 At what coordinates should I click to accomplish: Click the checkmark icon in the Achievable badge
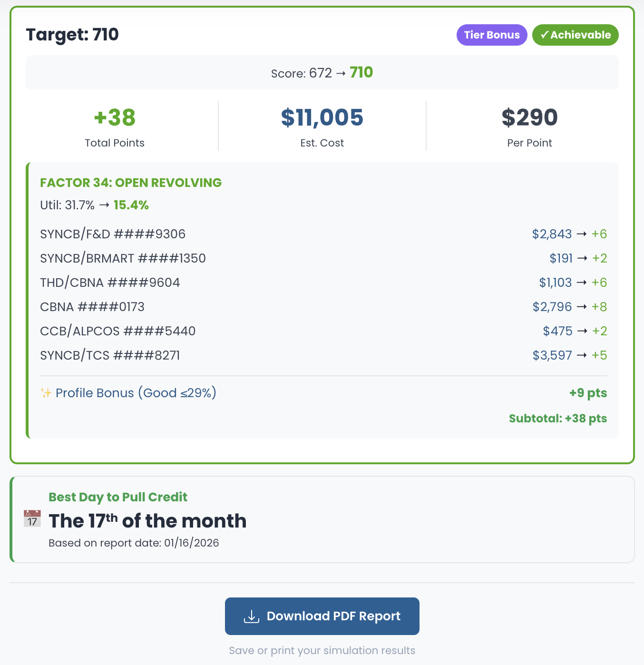[545, 35]
